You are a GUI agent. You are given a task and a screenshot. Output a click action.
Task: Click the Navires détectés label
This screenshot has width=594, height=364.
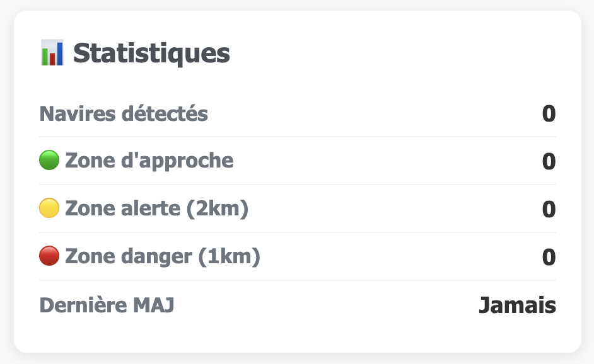point(124,114)
